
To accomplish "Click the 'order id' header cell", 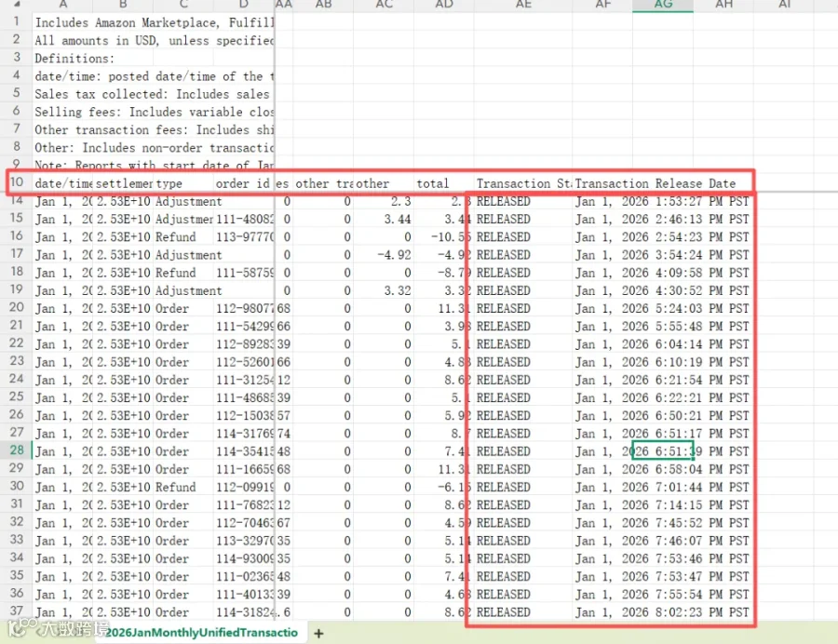I will pos(244,183).
